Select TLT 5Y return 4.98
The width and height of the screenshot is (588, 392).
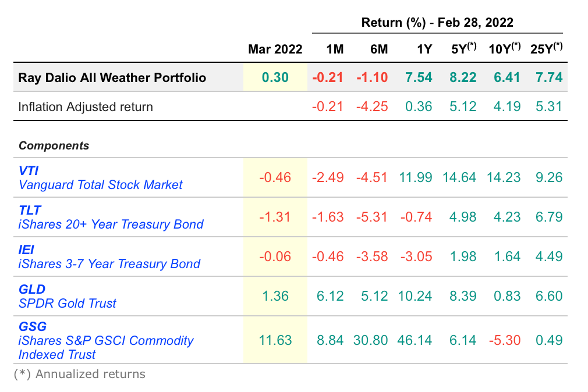463,217
